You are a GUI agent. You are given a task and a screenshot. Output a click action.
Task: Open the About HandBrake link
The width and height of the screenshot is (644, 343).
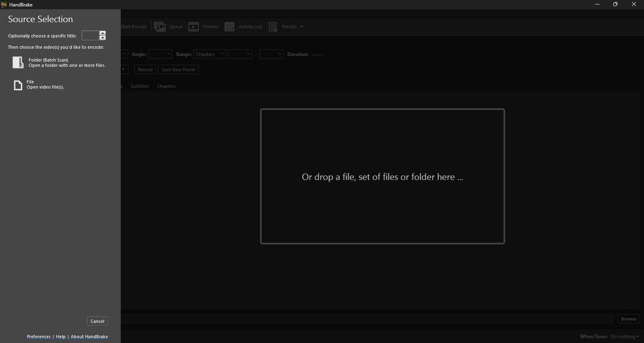[x=89, y=337]
